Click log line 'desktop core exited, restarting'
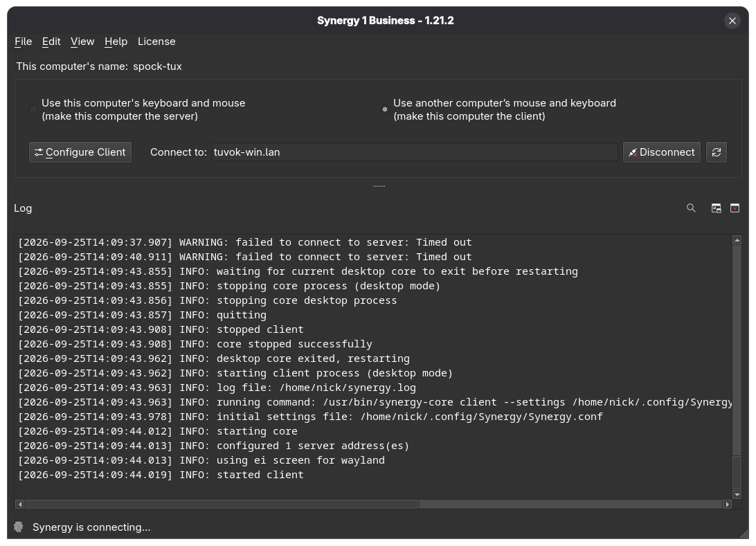756x546 pixels. [x=214, y=358]
